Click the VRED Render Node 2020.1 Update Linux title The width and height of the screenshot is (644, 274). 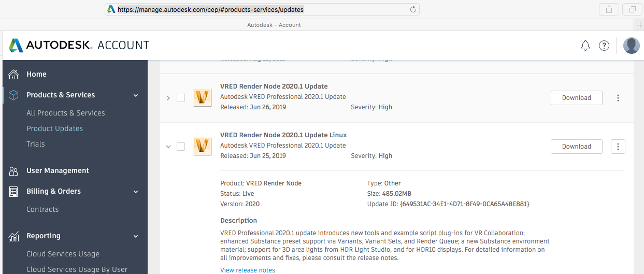(283, 135)
